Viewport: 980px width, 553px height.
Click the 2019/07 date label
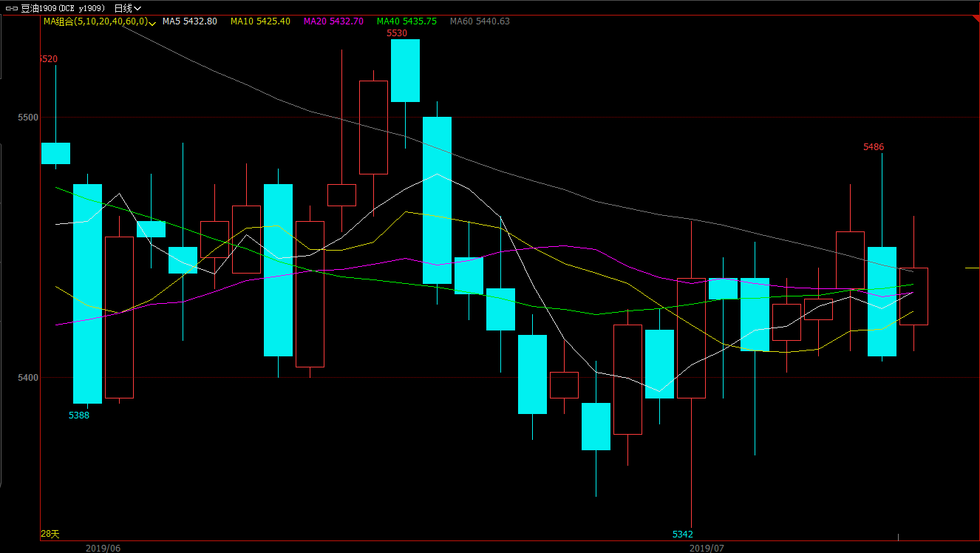[707, 548]
